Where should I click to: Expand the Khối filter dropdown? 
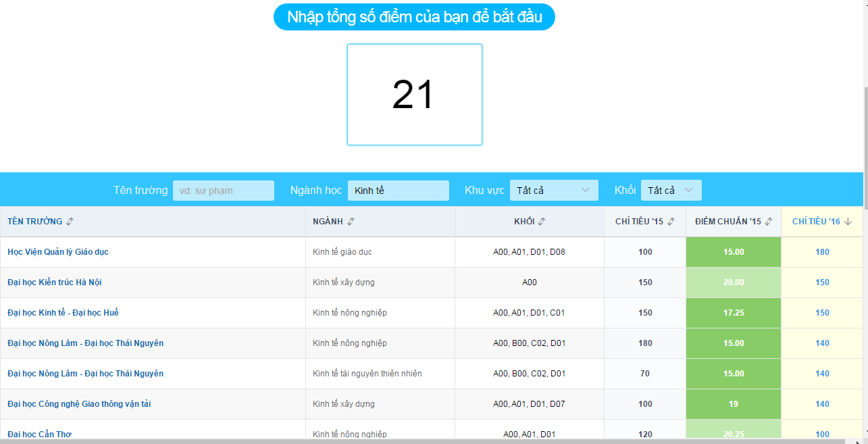[671, 191]
